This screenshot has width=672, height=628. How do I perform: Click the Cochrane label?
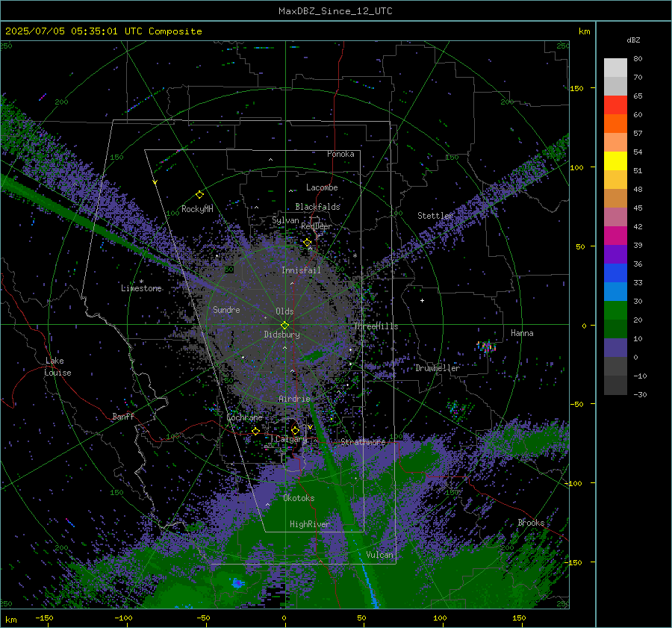pyautogui.click(x=244, y=417)
